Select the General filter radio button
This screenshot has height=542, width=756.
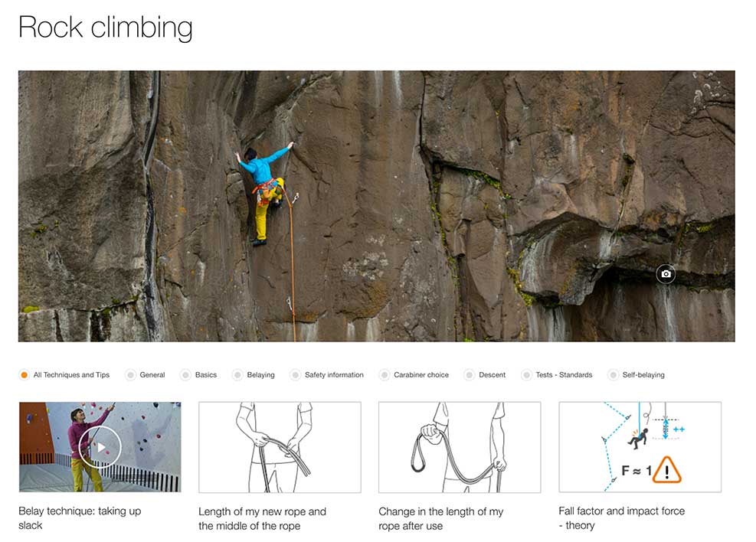(130, 375)
